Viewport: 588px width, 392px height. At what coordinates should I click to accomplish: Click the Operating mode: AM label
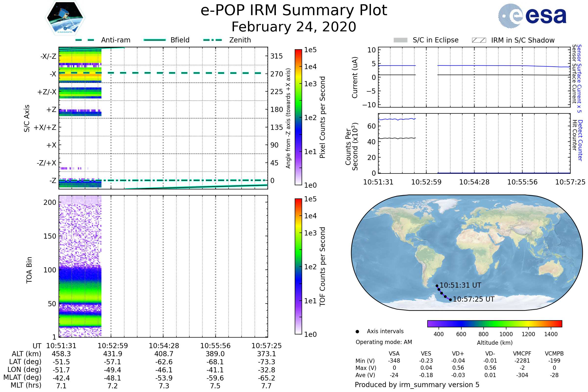(x=384, y=342)
